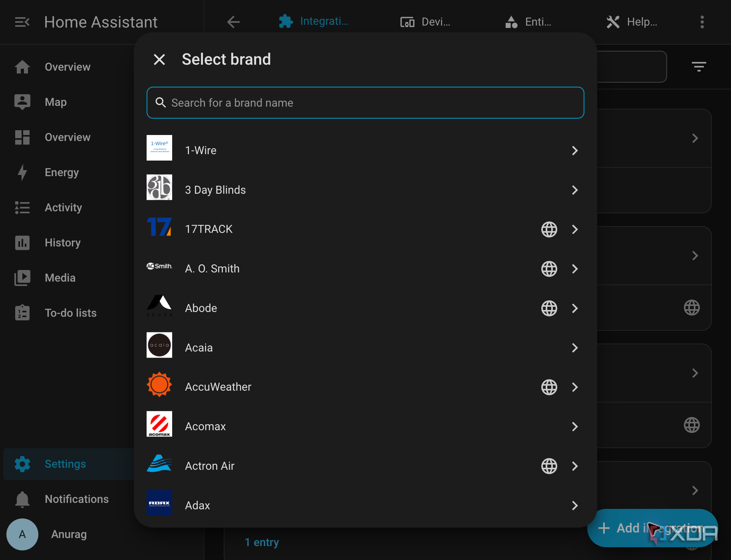Image resolution: width=731 pixels, height=560 pixels.
Task: Select the Acomax brand name
Action: [205, 427]
